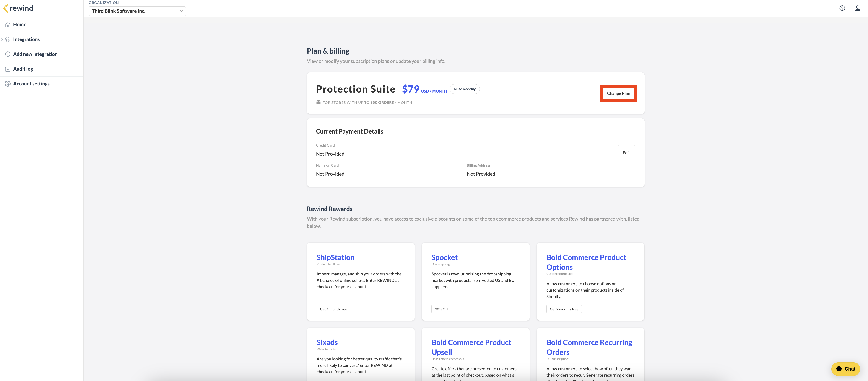Open the user profile icon
The image size is (868, 381).
click(x=858, y=8)
